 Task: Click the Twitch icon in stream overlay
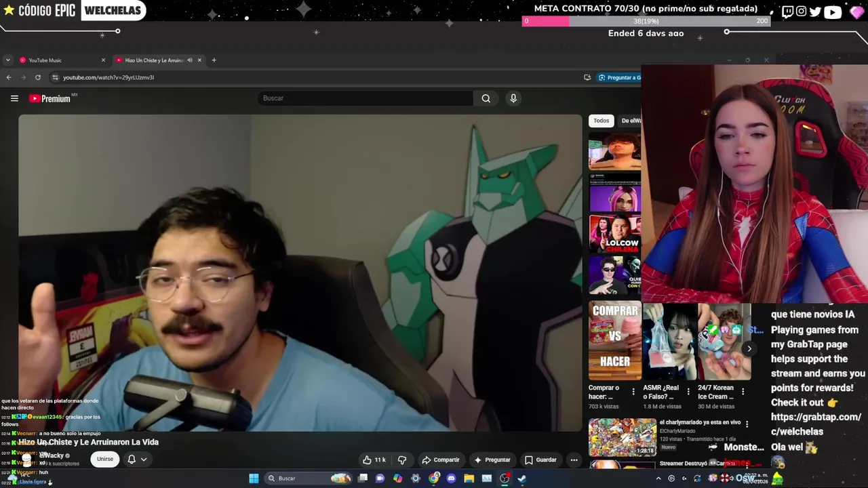[x=787, y=12]
